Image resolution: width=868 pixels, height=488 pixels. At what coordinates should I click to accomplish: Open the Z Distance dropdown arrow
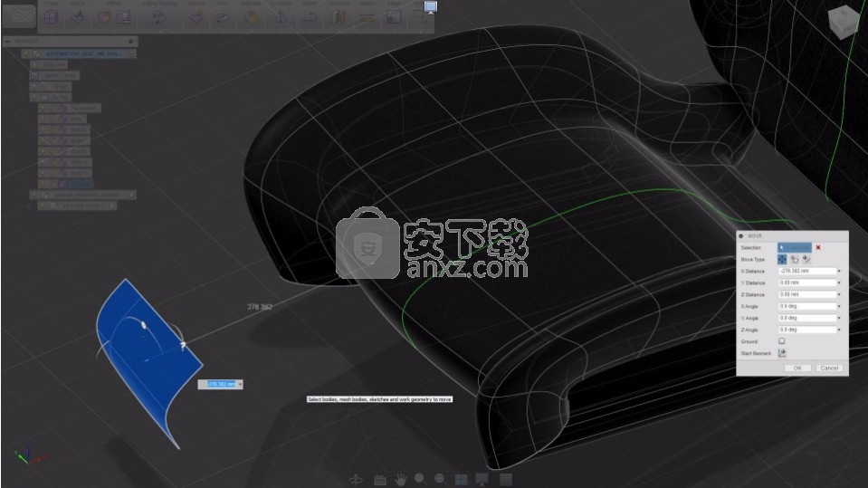[839, 294]
